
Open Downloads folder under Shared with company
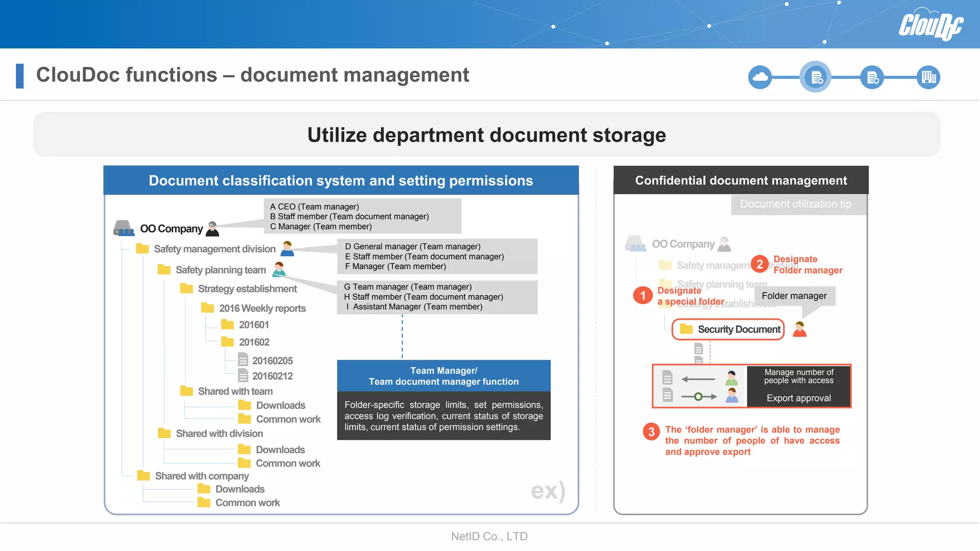point(231,489)
